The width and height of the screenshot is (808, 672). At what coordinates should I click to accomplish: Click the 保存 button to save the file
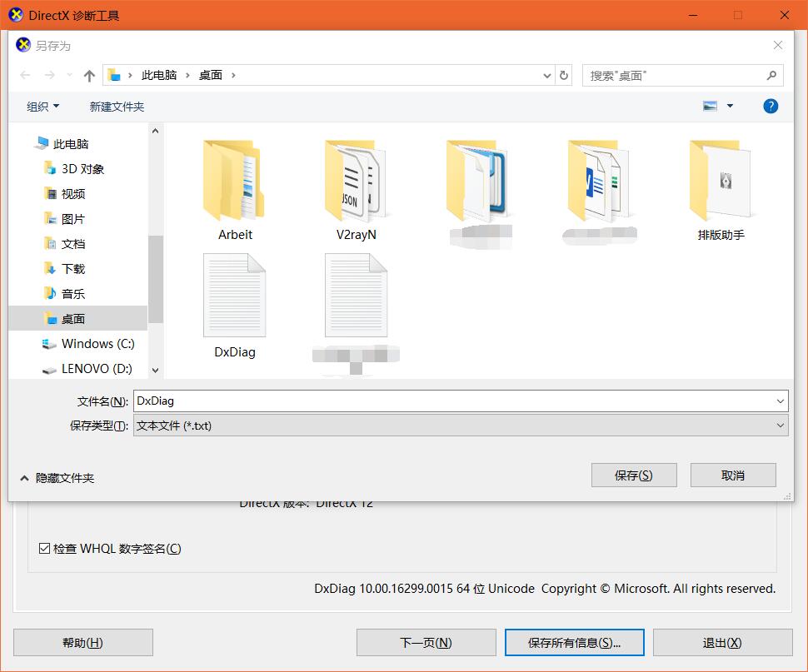tap(634, 475)
